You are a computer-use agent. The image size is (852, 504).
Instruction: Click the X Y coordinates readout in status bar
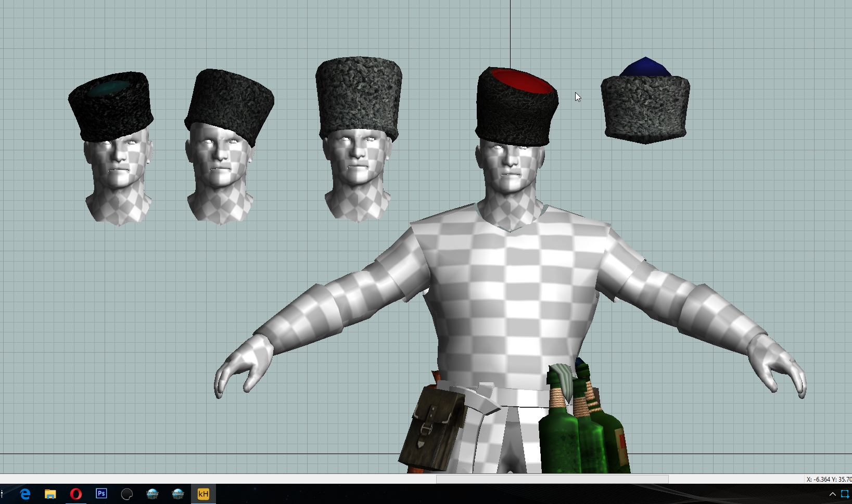828,479
